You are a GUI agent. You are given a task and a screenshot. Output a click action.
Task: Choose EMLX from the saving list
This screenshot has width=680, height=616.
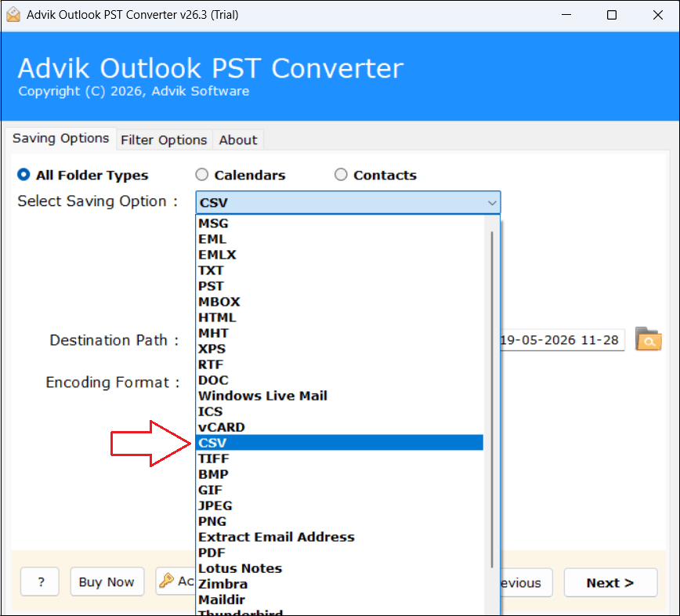(340, 255)
